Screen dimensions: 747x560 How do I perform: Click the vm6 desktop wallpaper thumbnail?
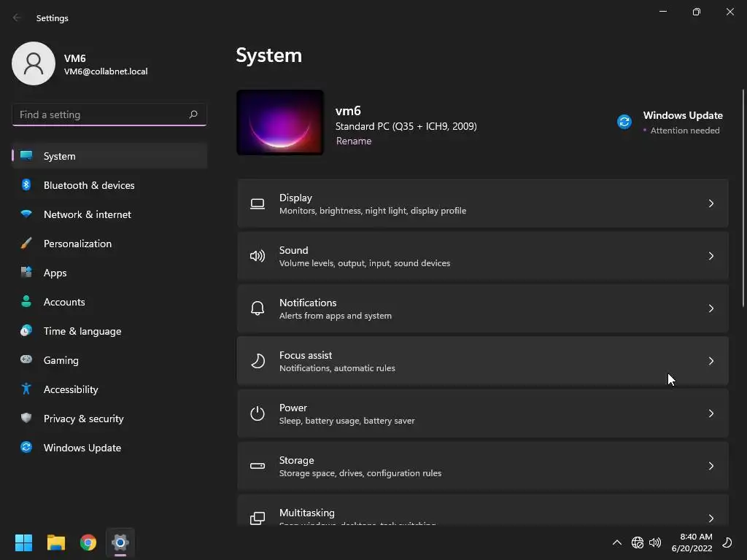280,122
